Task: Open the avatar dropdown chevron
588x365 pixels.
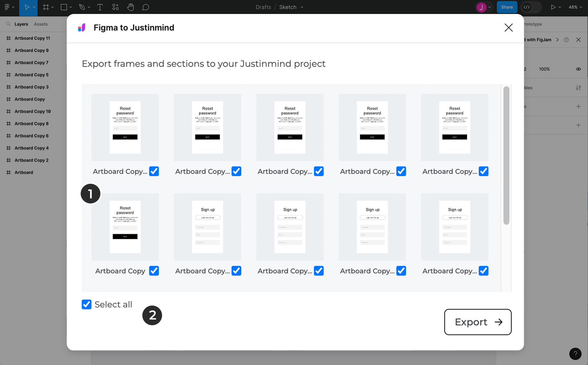Action: coord(489,7)
